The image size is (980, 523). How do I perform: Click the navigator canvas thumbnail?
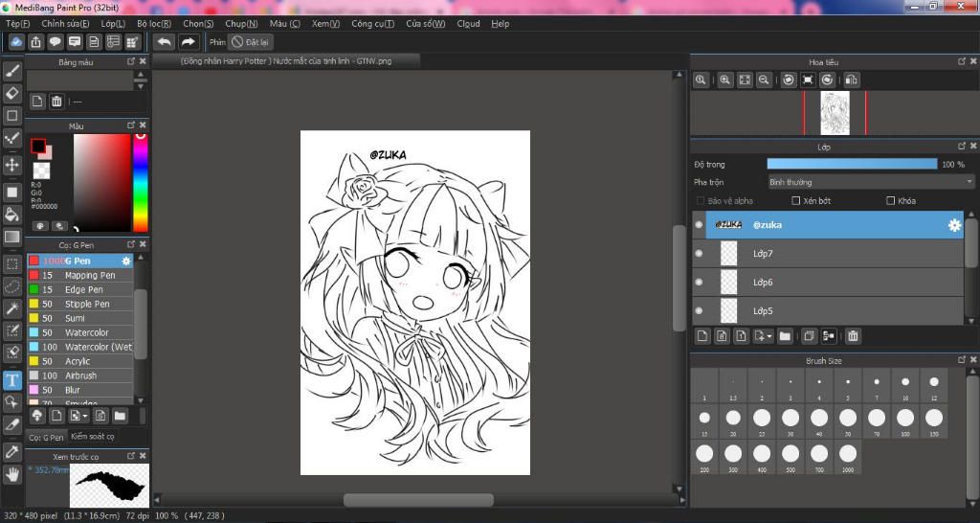835,113
